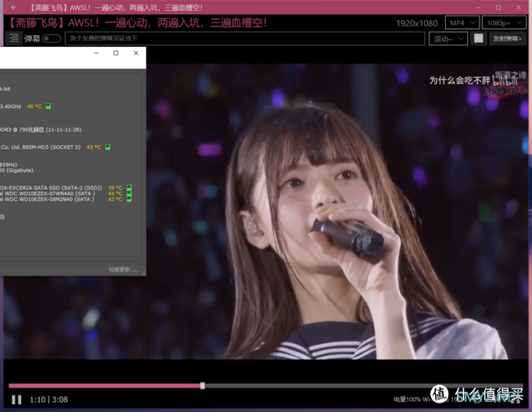Click the green indicator next to 44 °C

click(x=129, y=193)
